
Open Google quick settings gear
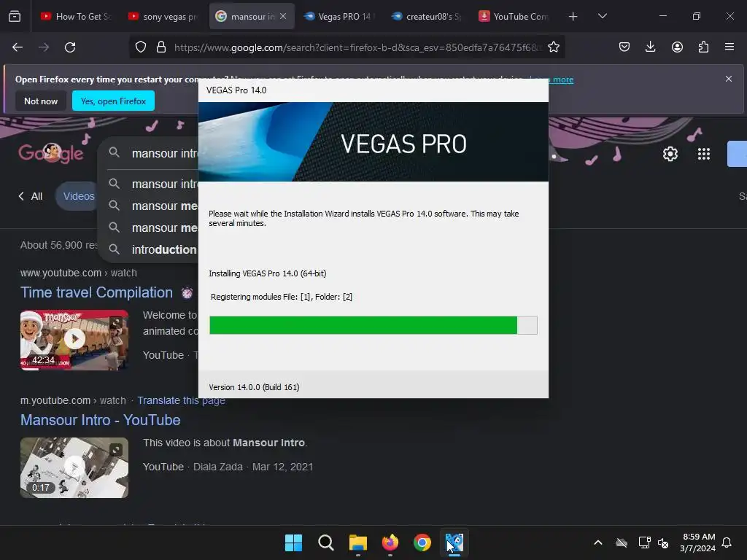pyautogui.click(x=670, y=154)
